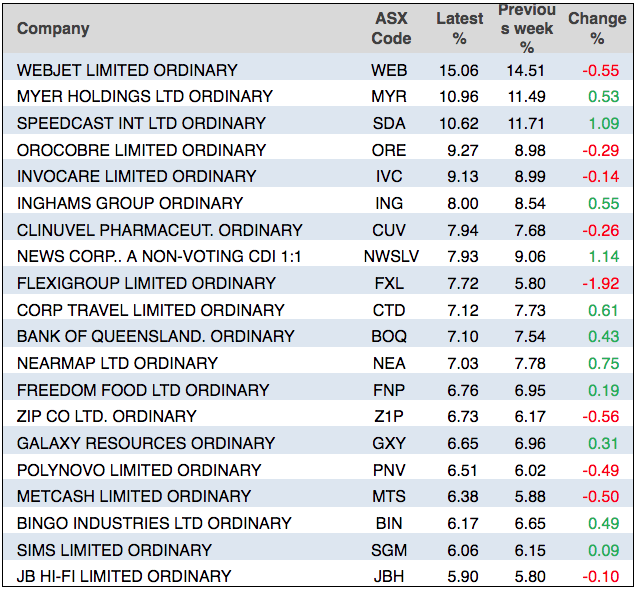Click the NWSLV ASX code
Screen dimensions: 640x591
391,257
